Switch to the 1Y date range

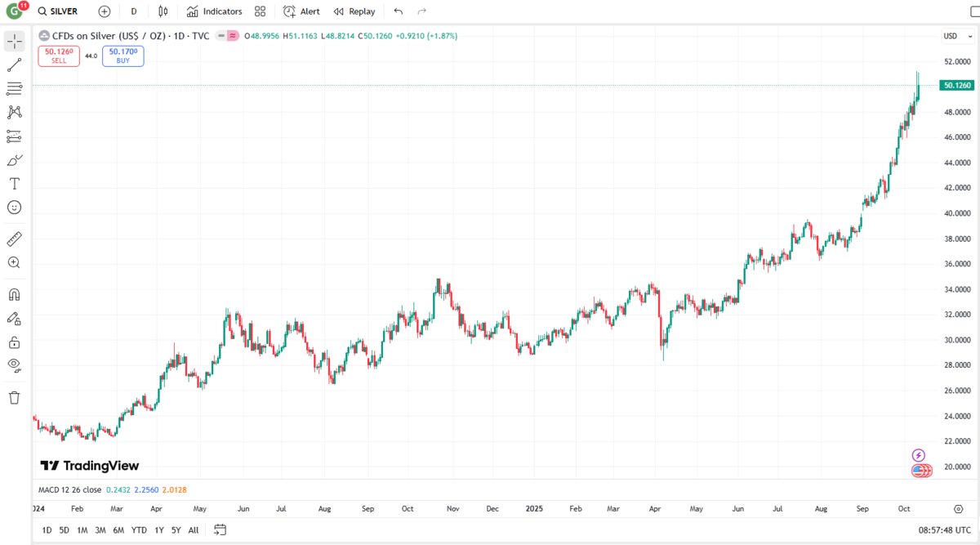(158, 529)
